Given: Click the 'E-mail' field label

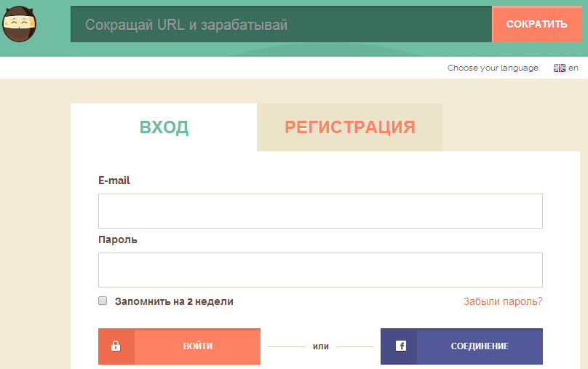Looking at the screenshot, I should pyautogui.click(x=114, y=180).
